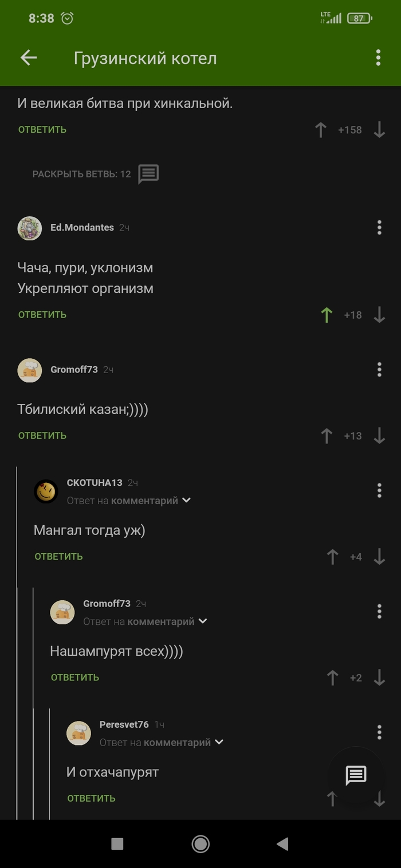The image size is (401, 868).
Task: Open the floating comment compose button
Action: pos(356,775)
